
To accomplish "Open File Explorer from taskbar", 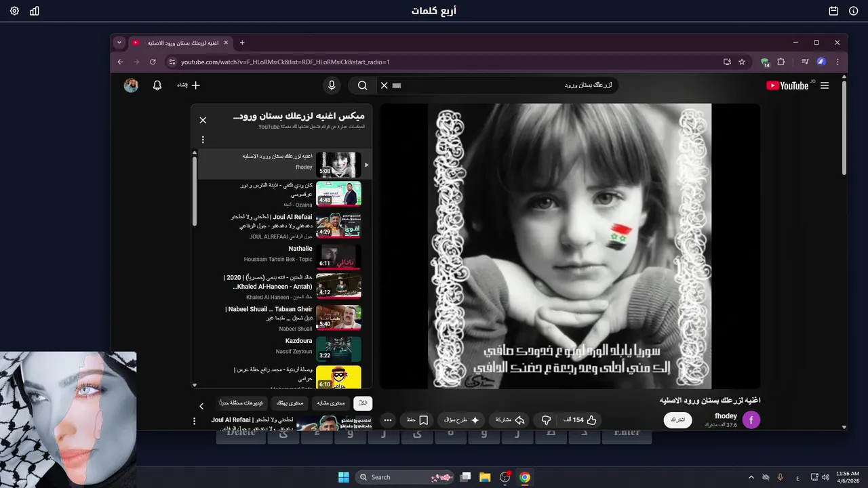I will pos(485,477).
